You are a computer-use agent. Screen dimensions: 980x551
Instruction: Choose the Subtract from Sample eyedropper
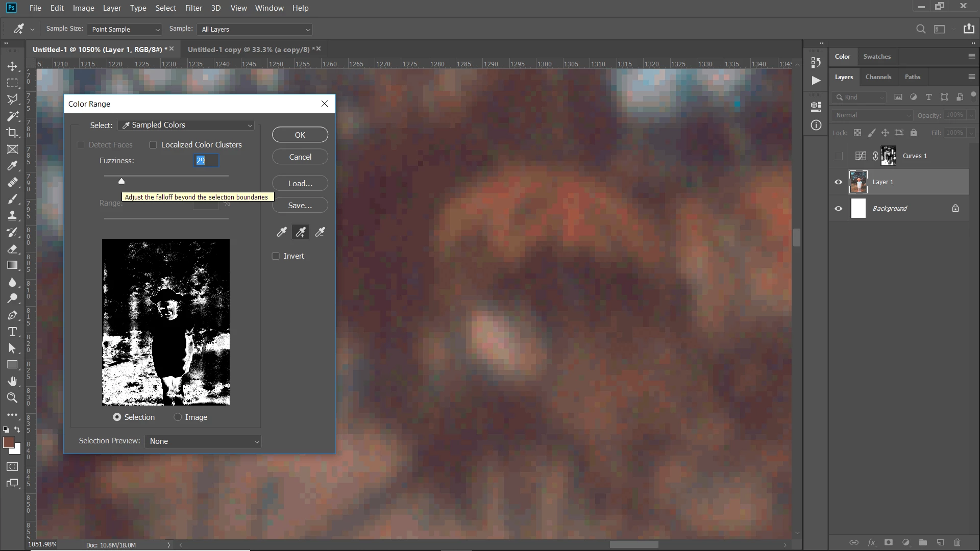coord(320,232)
